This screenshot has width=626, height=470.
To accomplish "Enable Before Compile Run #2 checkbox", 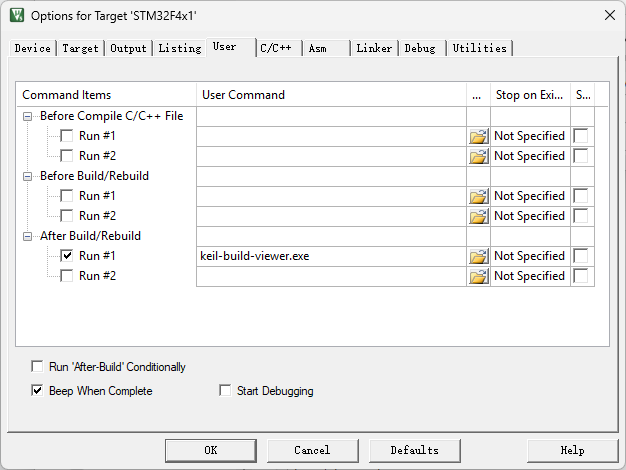I will [67, 156].
